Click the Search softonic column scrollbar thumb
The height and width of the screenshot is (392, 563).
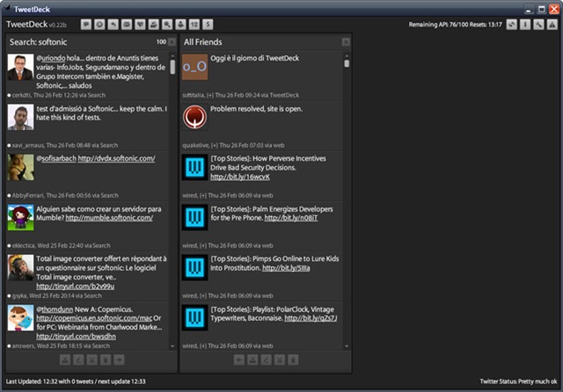click(x=172, y=67)
